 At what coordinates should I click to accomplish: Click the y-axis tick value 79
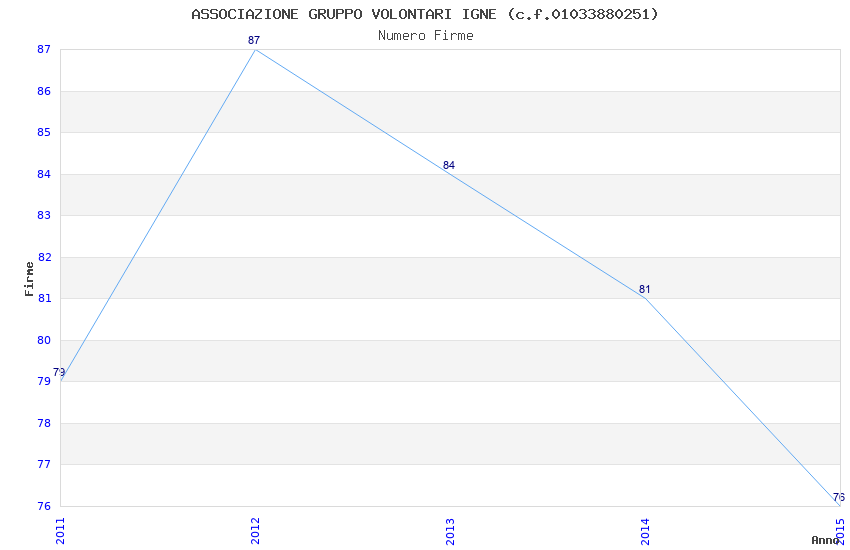coord(44,381)
